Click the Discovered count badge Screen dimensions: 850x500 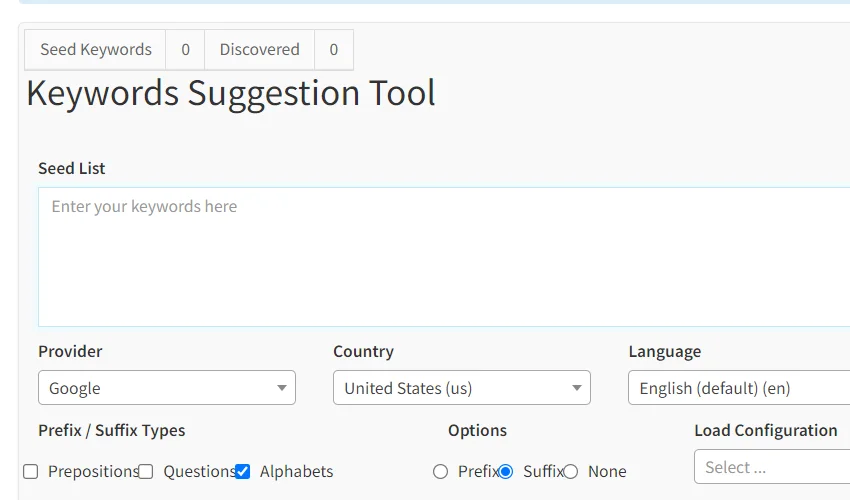click(333, 50)
